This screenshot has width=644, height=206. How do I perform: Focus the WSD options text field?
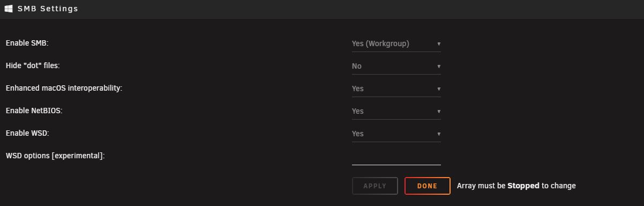pyautogui.click(x=396, y=157)
